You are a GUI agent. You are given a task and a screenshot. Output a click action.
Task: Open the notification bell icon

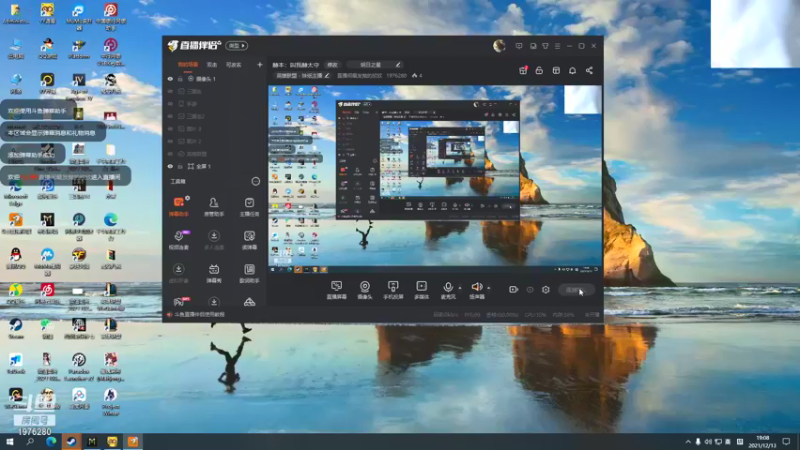click(572, 70)
